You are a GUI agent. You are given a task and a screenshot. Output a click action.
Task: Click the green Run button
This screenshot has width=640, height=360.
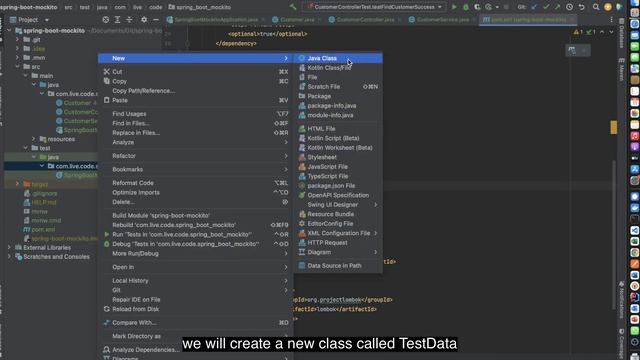point(454,7)
